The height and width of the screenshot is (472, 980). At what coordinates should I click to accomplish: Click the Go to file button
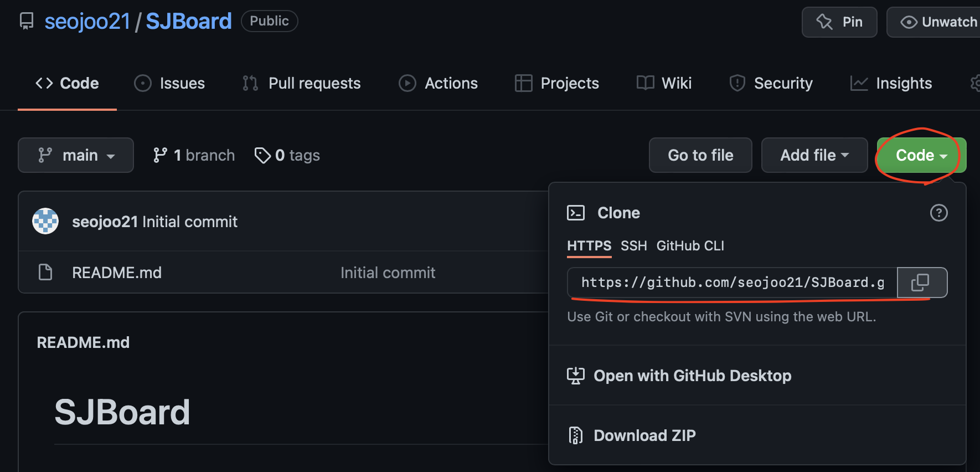[700, 155]
